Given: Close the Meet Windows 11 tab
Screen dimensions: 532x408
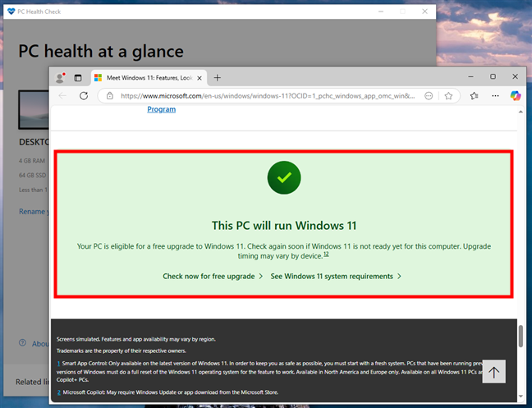Looking at the screenshot, I should coord(199,78).
